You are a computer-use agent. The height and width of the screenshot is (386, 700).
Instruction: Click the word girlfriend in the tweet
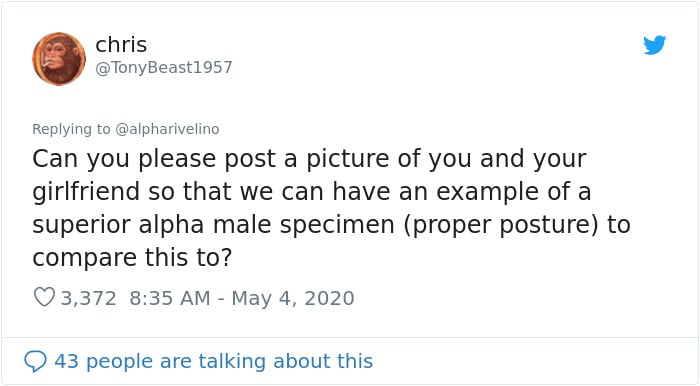pyautogui.click(x=86, y=192)
